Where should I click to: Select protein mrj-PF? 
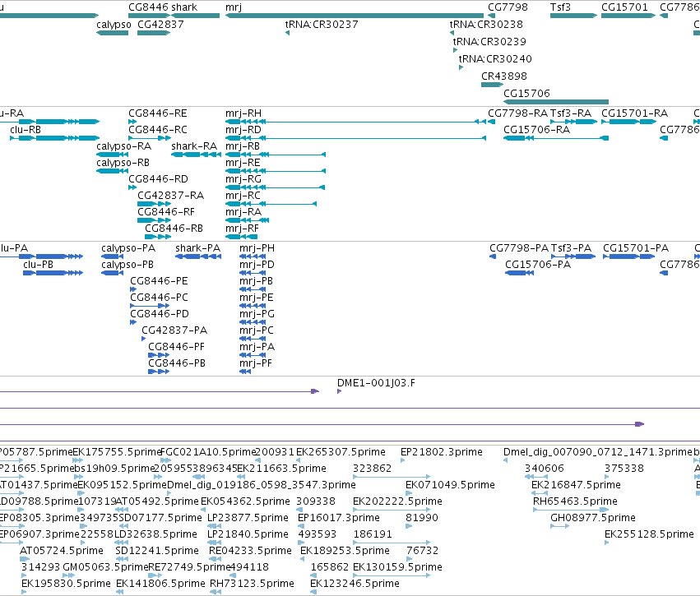(x=245, y=372)
